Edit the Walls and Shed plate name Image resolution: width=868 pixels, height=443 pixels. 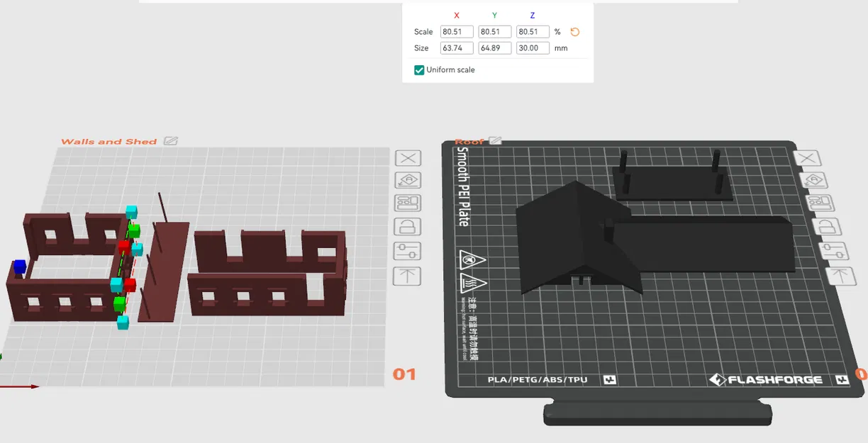click(x=170, y=141)
